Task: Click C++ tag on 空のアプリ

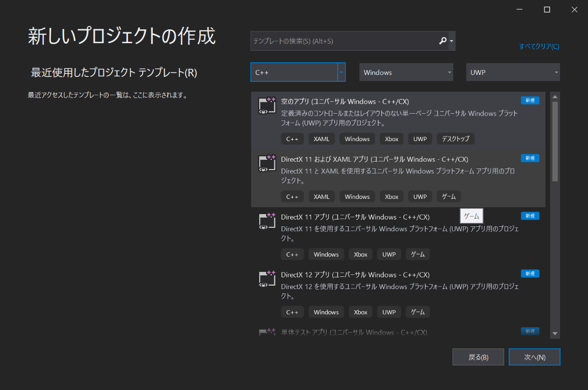Action: click(x=293, y=139)
